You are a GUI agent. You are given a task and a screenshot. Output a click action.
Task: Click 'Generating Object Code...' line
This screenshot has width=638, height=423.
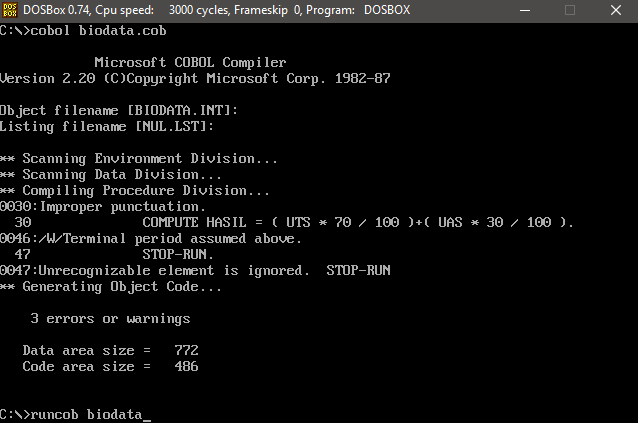point(111,287)
